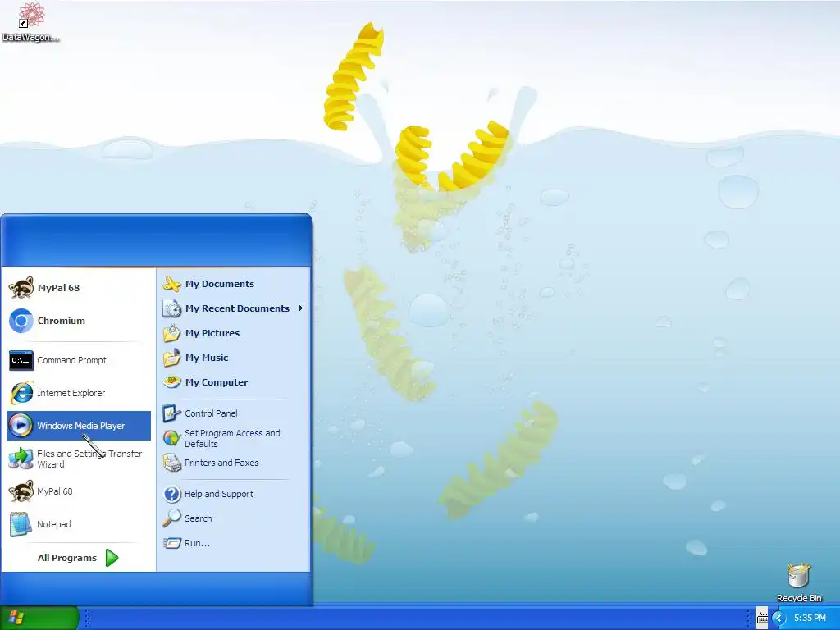Viewport: 840px width, 630px height.
Task: Open My Computer
Action: [233, 382]
